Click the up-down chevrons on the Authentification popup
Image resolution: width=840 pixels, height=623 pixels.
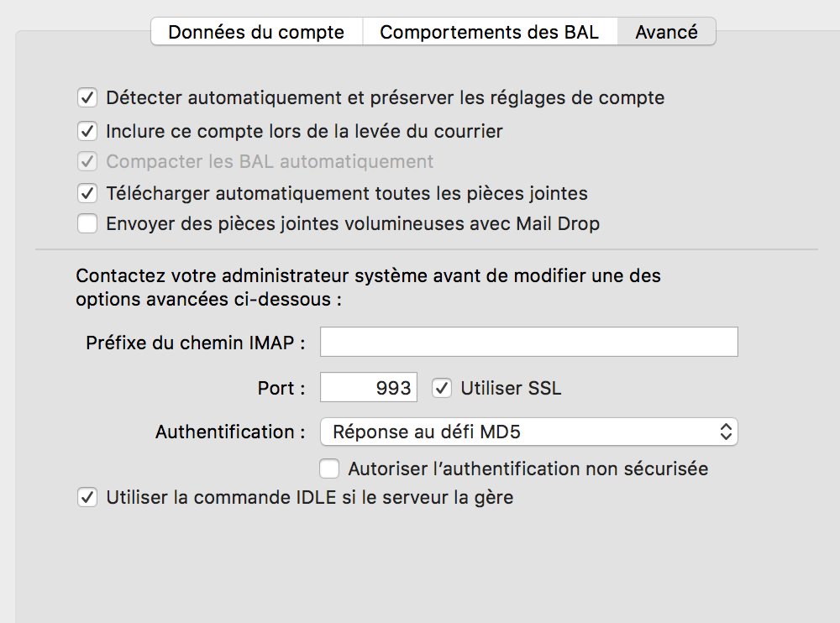(x=726, y=432)
